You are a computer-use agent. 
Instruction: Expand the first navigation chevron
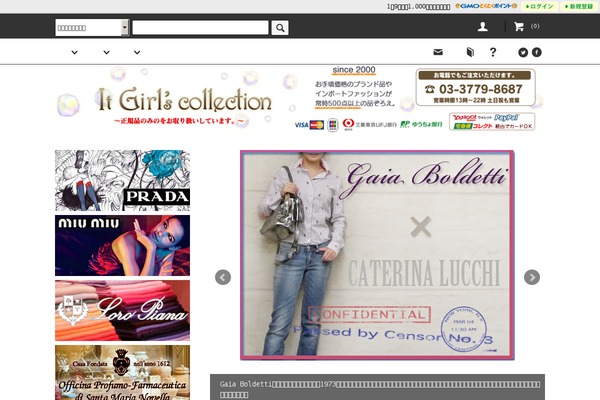(75, 52)
